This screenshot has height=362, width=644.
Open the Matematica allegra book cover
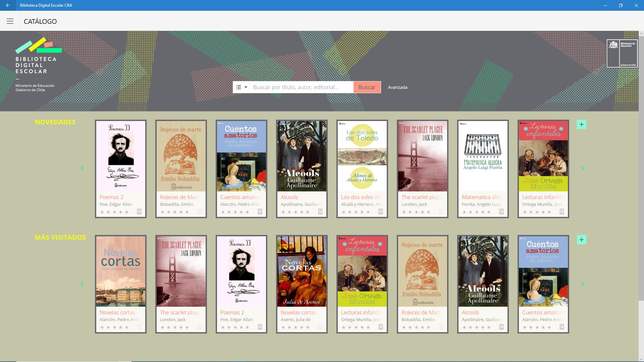tap(483, 156)
